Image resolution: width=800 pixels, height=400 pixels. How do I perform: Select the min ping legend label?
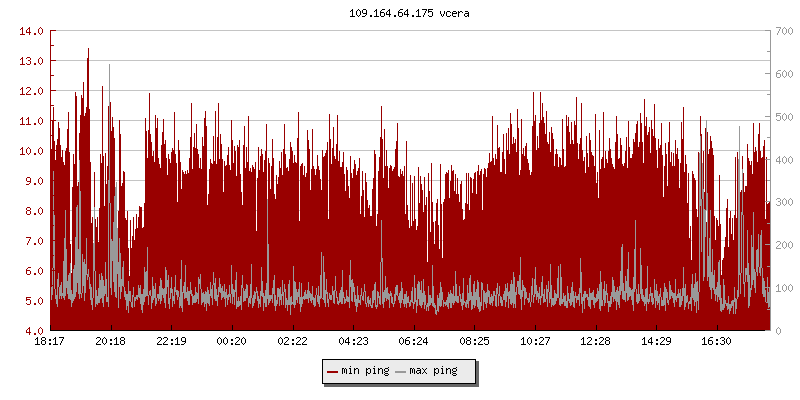point(365,371)
